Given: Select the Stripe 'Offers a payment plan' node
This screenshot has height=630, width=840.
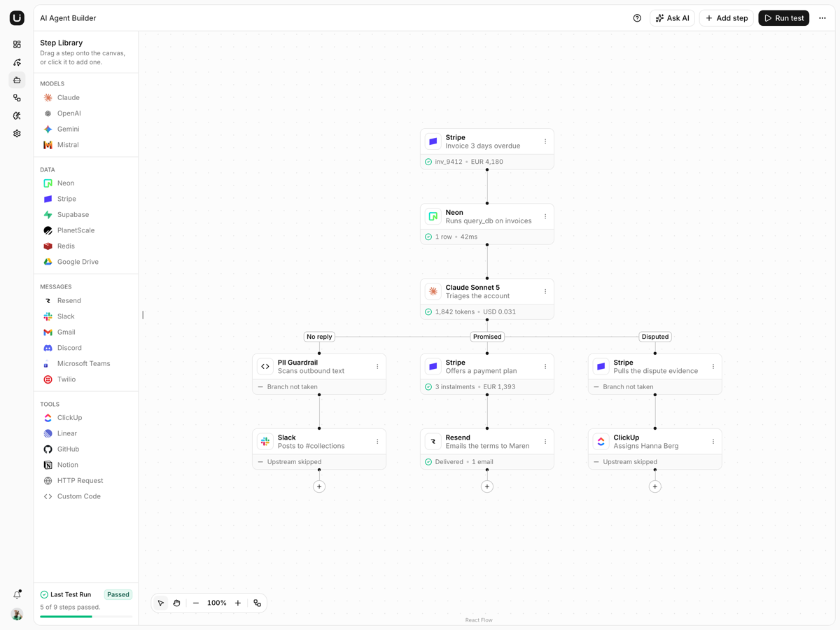Looking at the screenshot, I should [487, 374].
